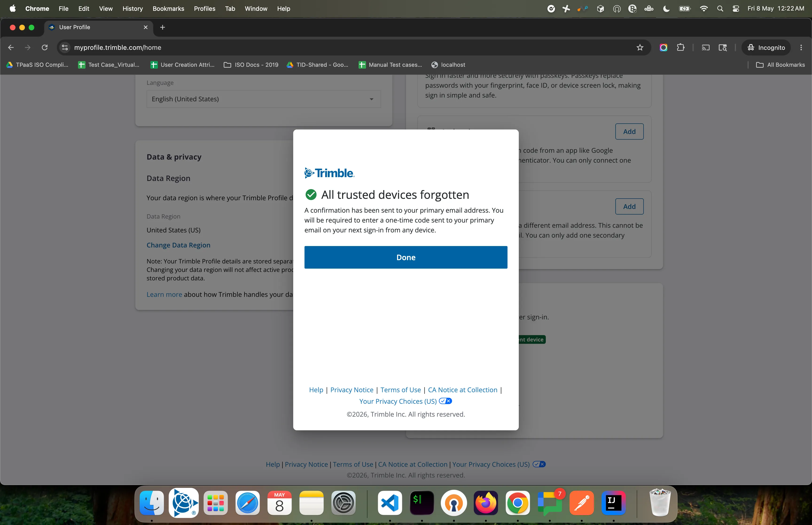Open the Bookmarks menu in menu bar
812x525 pixels.
[x=168, y=8]
